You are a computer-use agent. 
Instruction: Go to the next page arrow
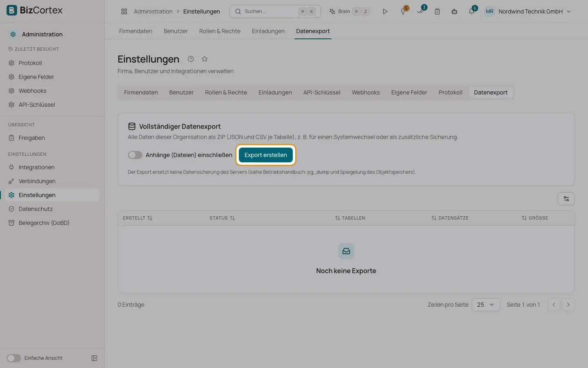[x=568, y=305]
